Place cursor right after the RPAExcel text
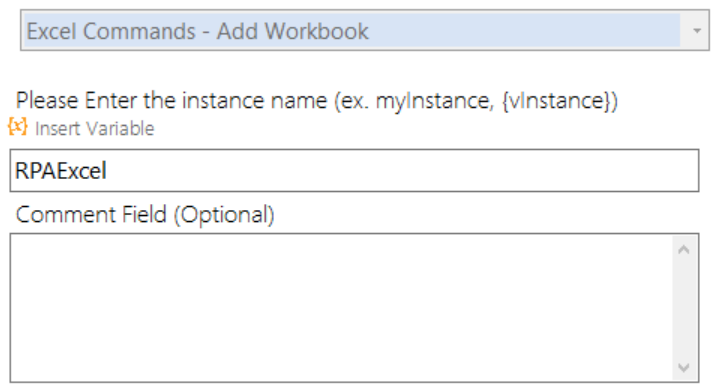 pos(108,171)
